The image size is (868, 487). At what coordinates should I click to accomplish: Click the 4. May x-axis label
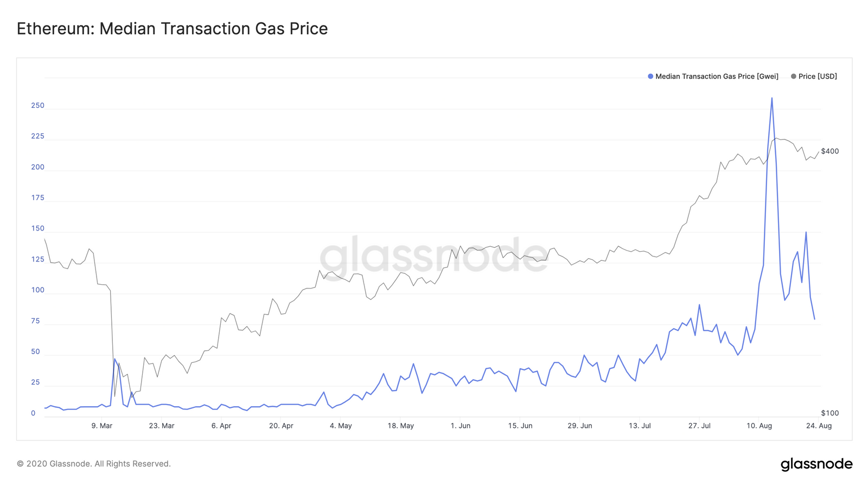[x=341, y=426]
